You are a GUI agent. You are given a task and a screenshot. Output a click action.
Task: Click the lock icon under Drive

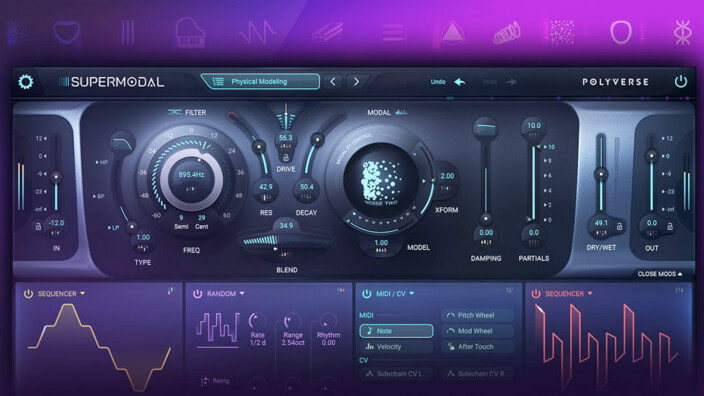tap(286, 157)
